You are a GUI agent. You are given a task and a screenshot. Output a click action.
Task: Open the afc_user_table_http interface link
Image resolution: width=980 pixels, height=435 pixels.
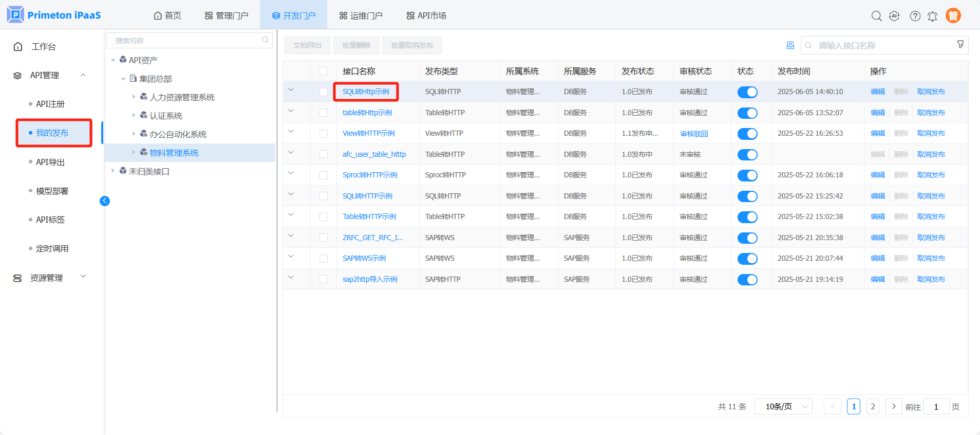coord(374,154)
